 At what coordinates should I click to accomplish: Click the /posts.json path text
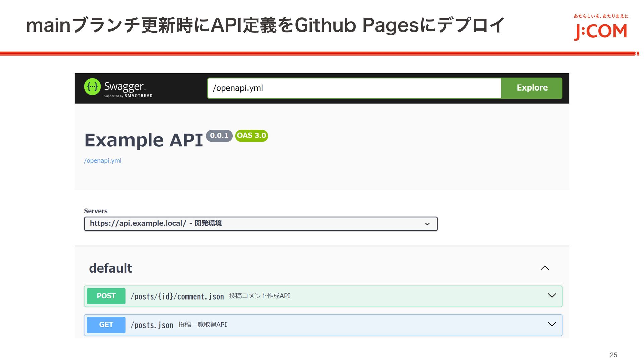[x=152, y=325]
